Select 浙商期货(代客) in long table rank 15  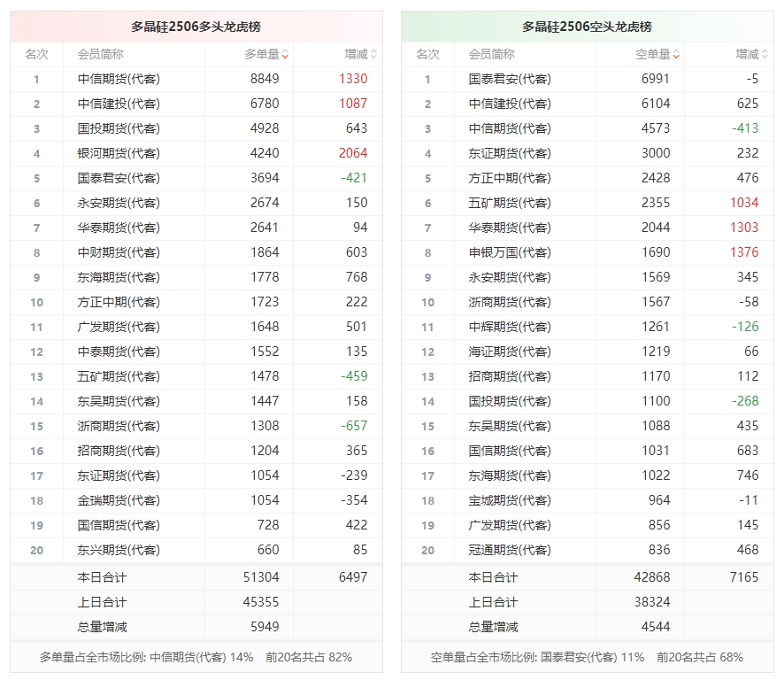click(119, 426)
